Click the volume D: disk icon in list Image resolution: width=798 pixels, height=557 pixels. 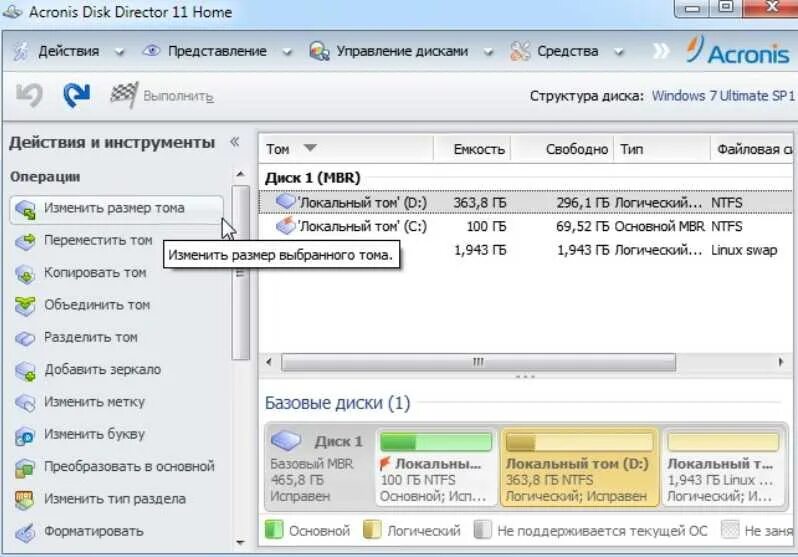point(286,201)
